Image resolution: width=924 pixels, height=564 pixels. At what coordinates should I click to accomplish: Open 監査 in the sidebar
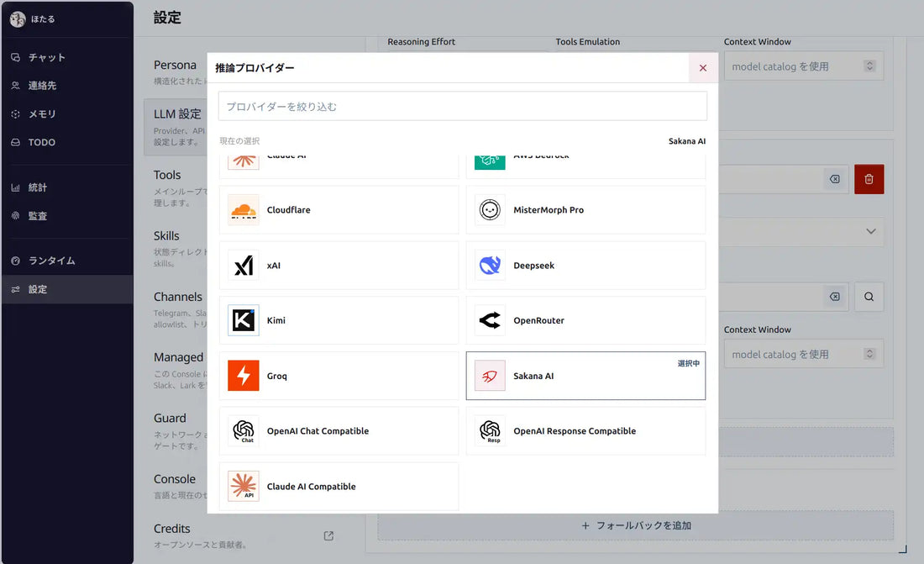click(x=67, y=216)
